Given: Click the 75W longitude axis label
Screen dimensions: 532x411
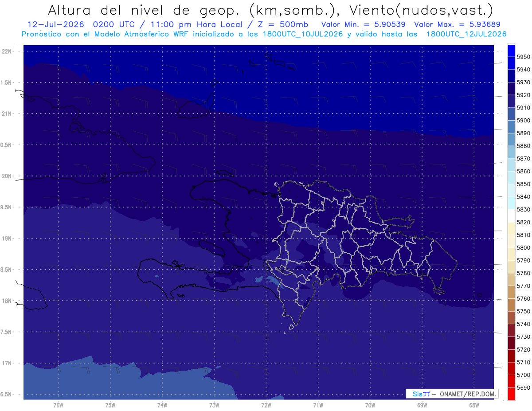Looking at the screenshot, I should point(110,405).
